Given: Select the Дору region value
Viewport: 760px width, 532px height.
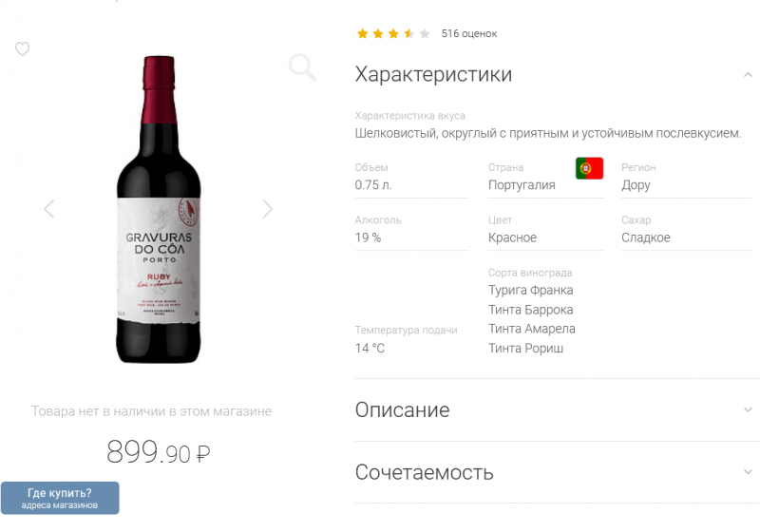Looking at the screenshot, I should click(636, 185).
